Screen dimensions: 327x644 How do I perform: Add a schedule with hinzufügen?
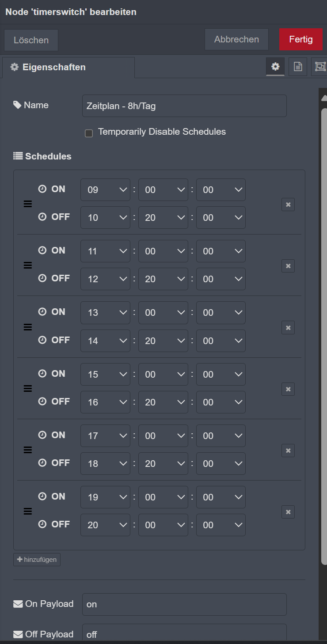coord(37,560)
